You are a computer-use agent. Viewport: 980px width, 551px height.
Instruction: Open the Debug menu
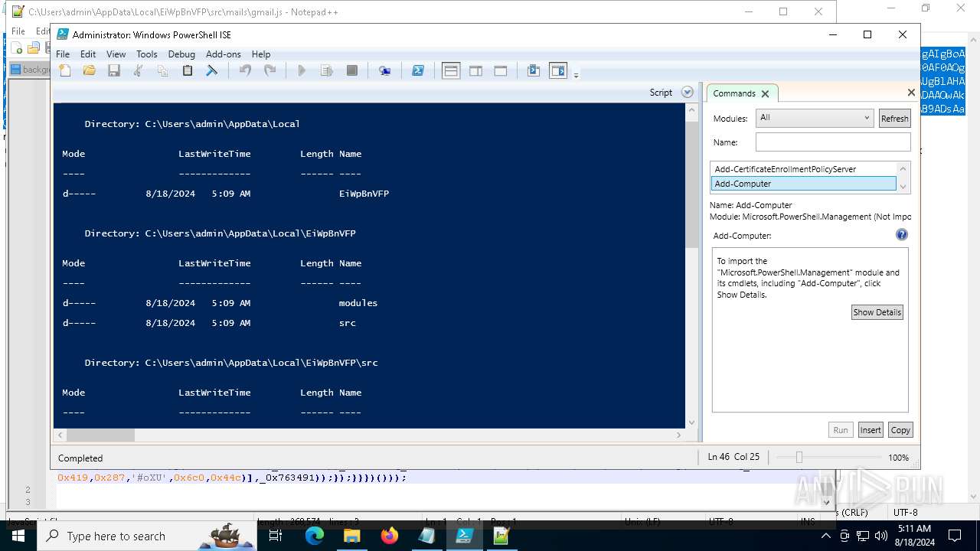(181, 54)
